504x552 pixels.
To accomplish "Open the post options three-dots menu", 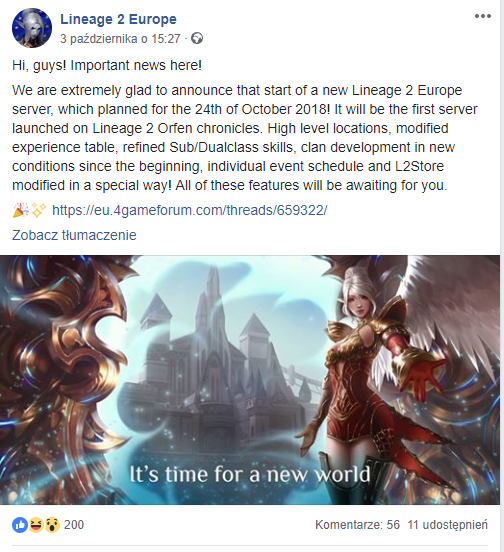I will (483, 16).
